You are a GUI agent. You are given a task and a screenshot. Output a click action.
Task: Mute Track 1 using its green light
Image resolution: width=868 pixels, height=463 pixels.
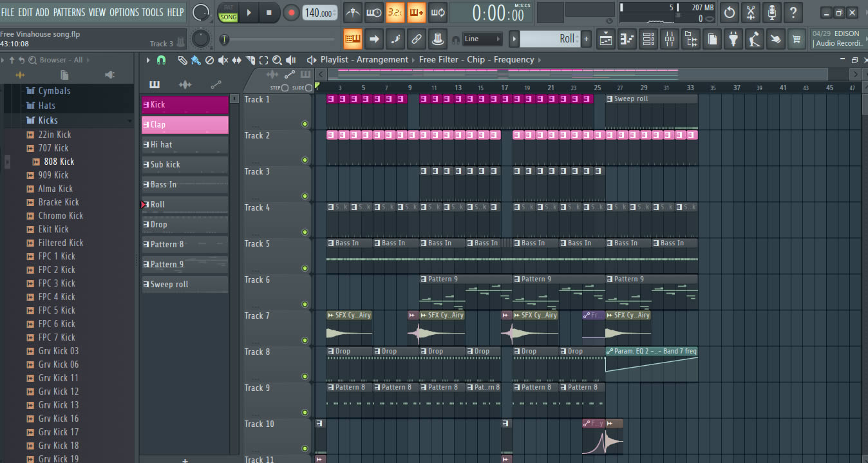tap(305, 124)
